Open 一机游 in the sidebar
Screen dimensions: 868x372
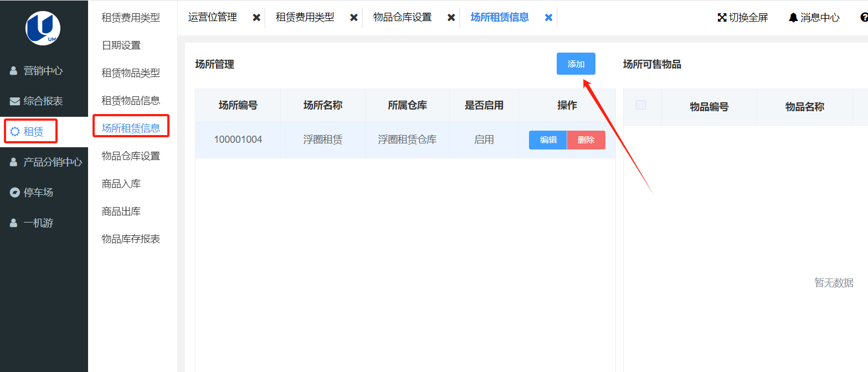click(38, 223)
